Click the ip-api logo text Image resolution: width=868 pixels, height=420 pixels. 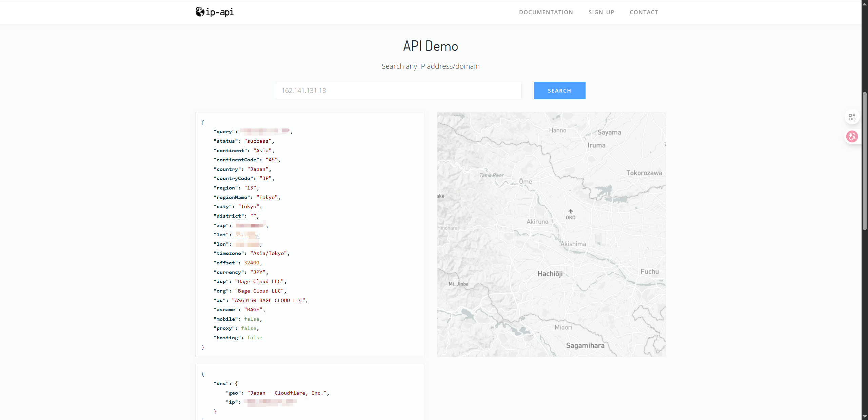click(x=219, y=12)
